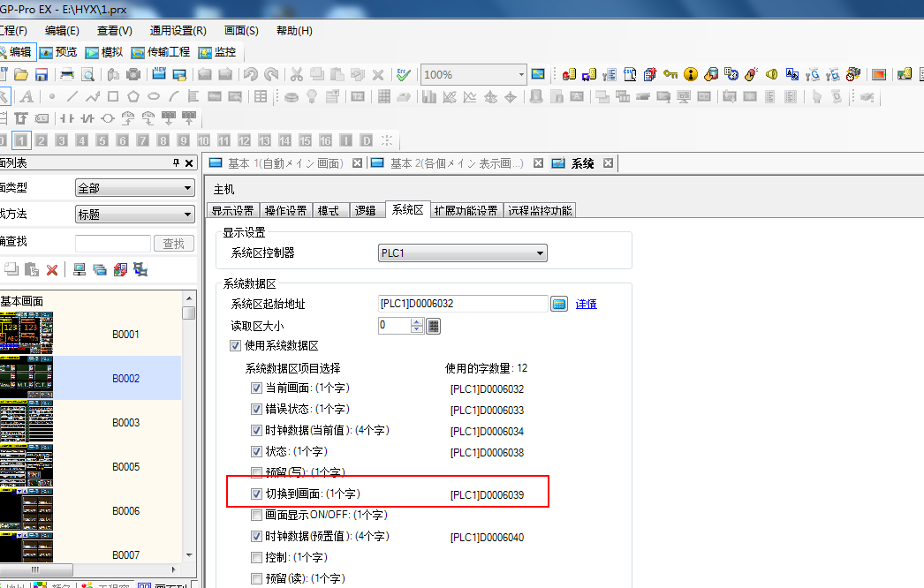Viewport: 924px width, 588px height.
Task: Click the red X delete screen icon
Action: [52, 270]
